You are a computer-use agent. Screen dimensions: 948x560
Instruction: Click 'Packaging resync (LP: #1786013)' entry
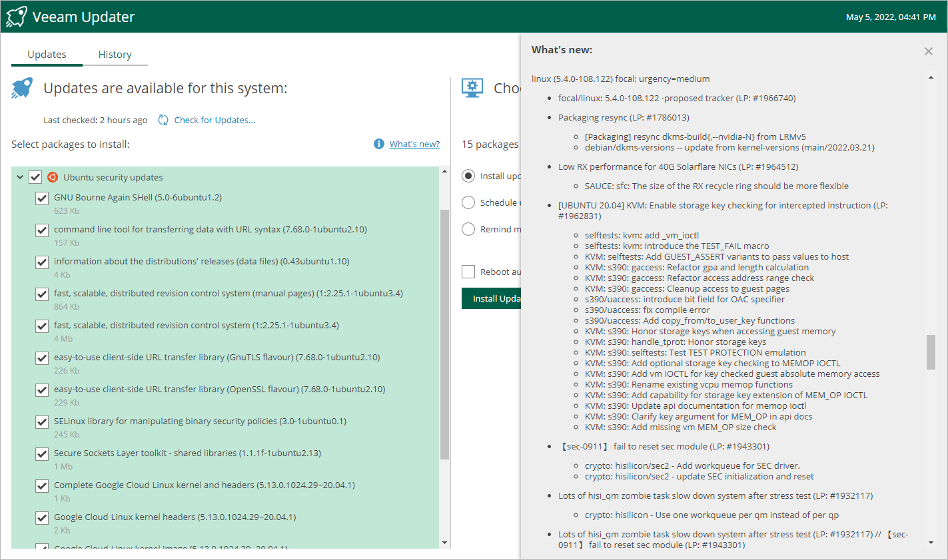pos(624,117)
